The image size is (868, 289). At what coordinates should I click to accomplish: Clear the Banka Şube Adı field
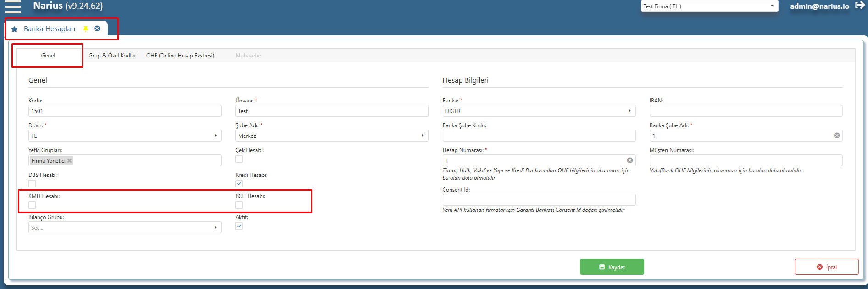[837, 136]
